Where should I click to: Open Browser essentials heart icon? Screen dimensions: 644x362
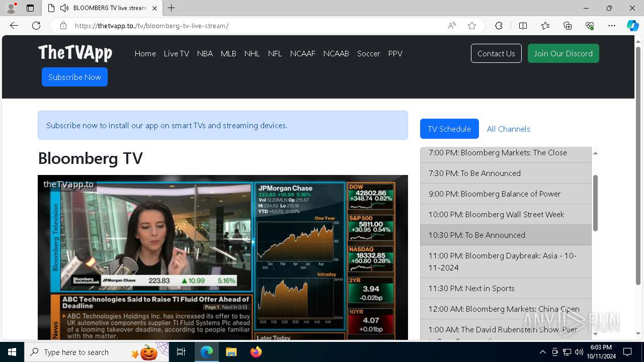(590, 26)
